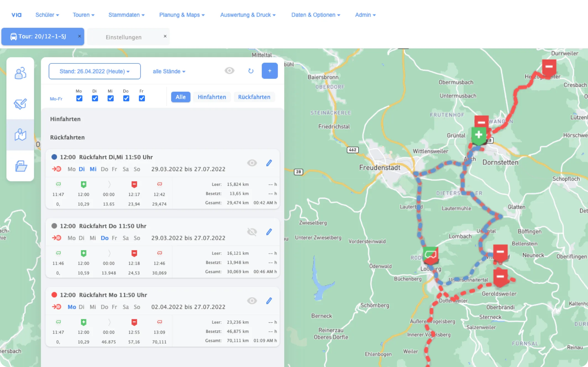Open the Stand 26.04.2022 date dropdown
The height and width of the screenshot is (367, 588).
coord(95,71)
